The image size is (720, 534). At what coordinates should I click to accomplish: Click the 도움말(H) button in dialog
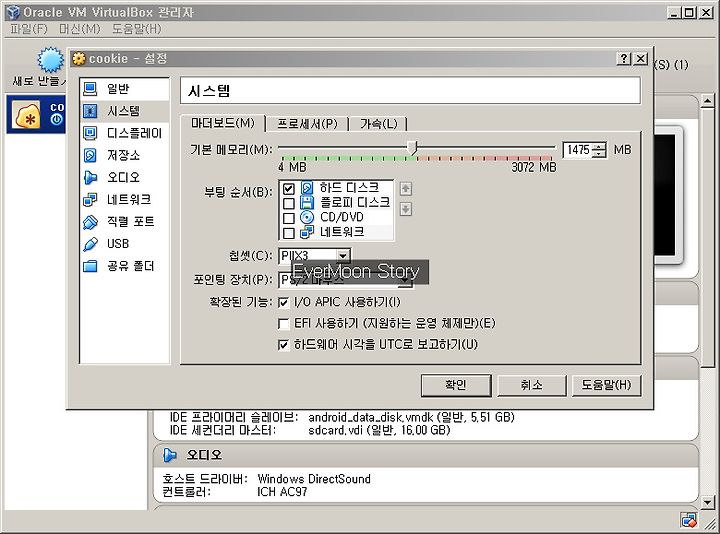pyautogui.click(x=606, y=385)
